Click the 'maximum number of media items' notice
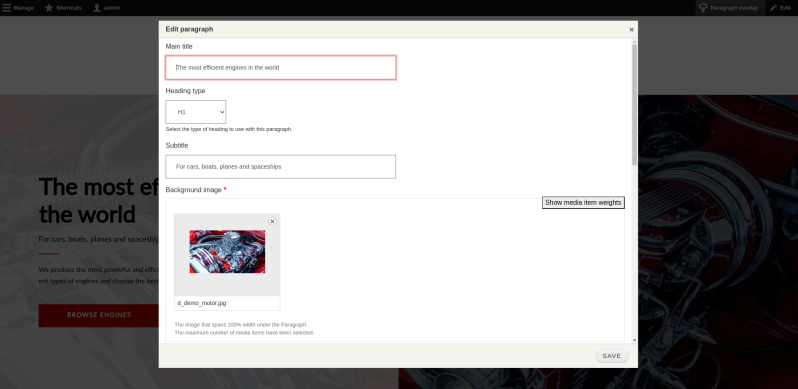The height and width of the screenshot is (389, 798). click(x=244, y=333)
